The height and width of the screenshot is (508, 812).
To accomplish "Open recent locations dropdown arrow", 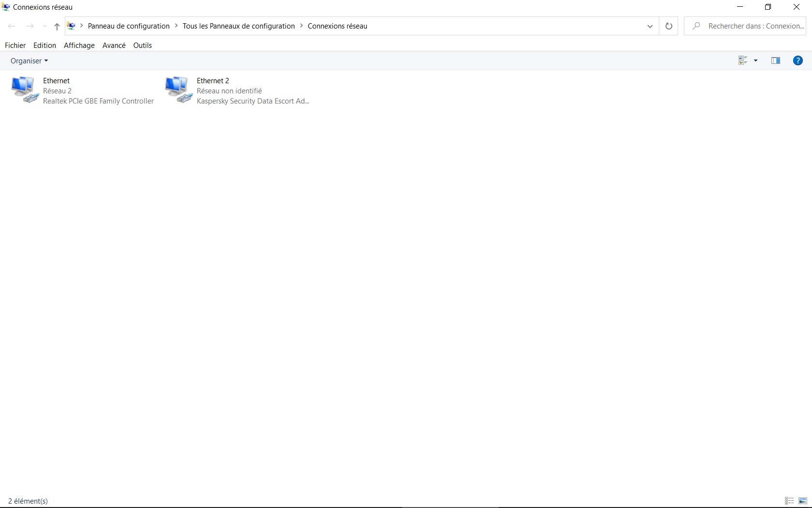I will 44,27.
